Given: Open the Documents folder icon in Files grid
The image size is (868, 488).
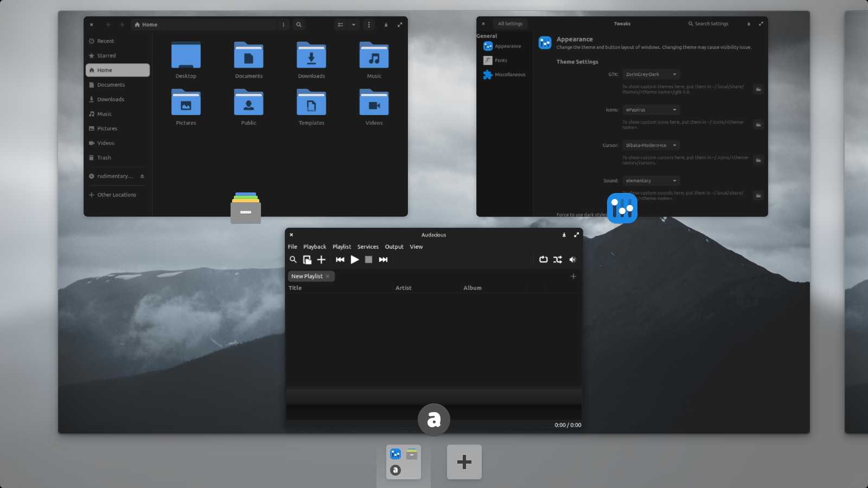Looking at the screenshot, I should (x=248, y=55).
